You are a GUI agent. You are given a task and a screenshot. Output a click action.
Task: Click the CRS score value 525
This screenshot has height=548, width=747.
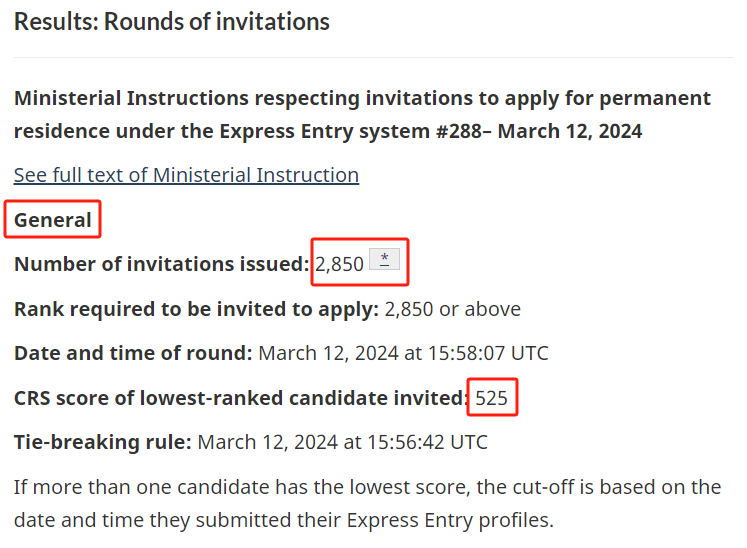point(492,398)
